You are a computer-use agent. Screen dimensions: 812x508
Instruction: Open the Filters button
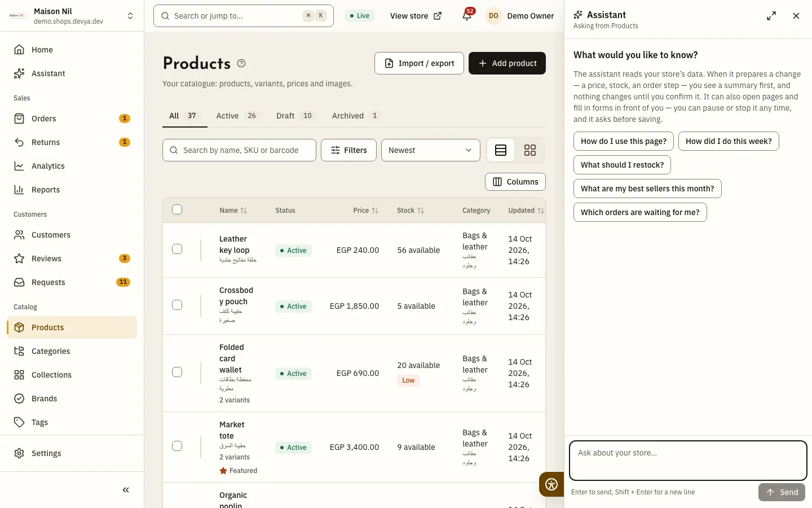[348, 150]
